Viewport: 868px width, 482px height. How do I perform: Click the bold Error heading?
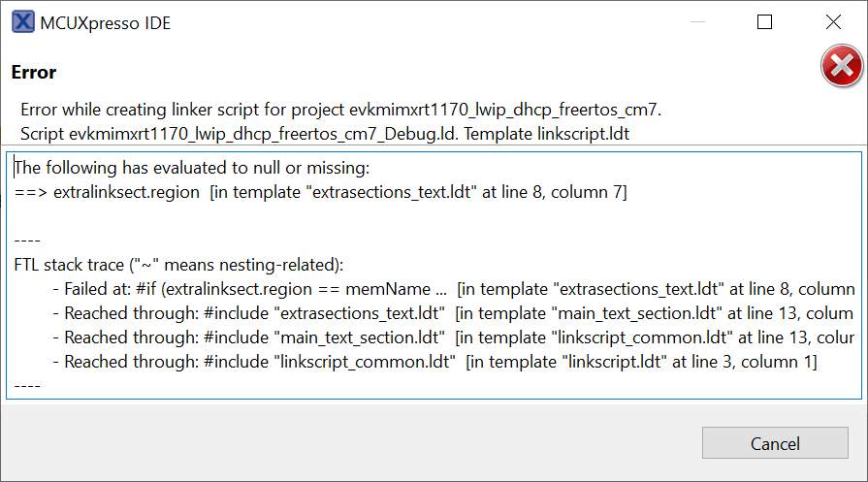[34, 73]
